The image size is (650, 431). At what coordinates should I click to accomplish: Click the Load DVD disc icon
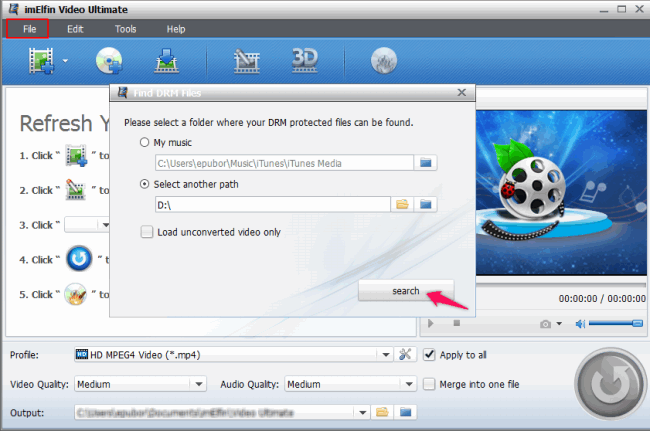pos(109,61)
